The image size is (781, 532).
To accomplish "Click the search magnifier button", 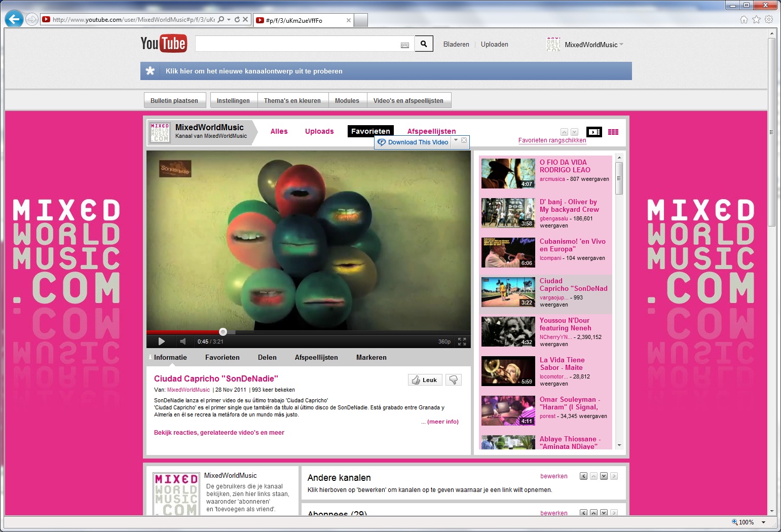I will [x=424, y=44].
